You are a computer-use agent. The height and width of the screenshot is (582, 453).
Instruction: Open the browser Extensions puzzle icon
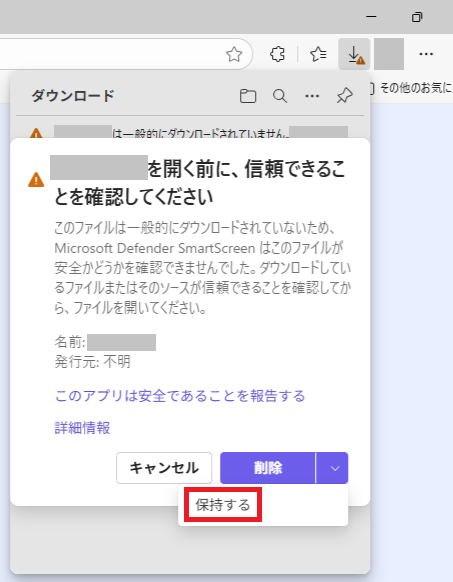277,54
